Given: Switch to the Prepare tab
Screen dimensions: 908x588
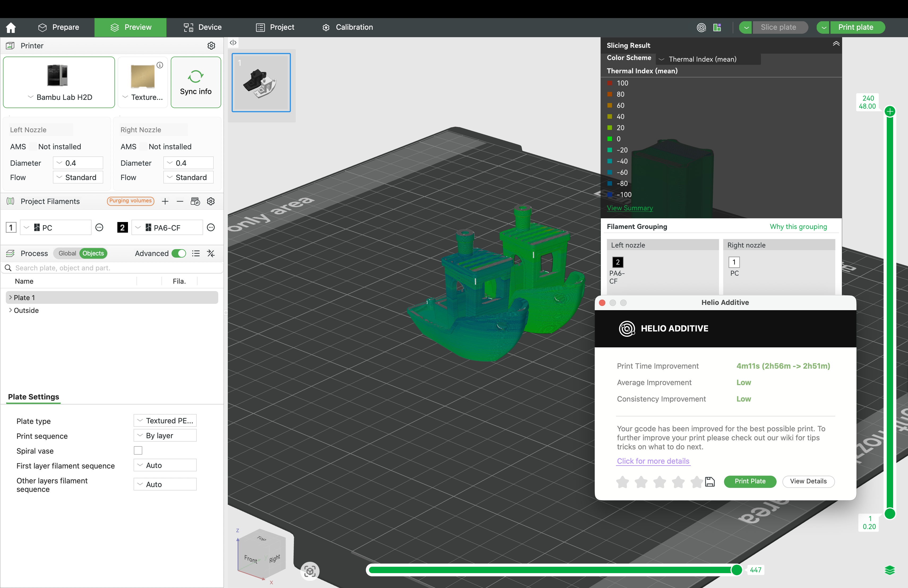Looking at the screenshot, I should (x=59, y=27).
